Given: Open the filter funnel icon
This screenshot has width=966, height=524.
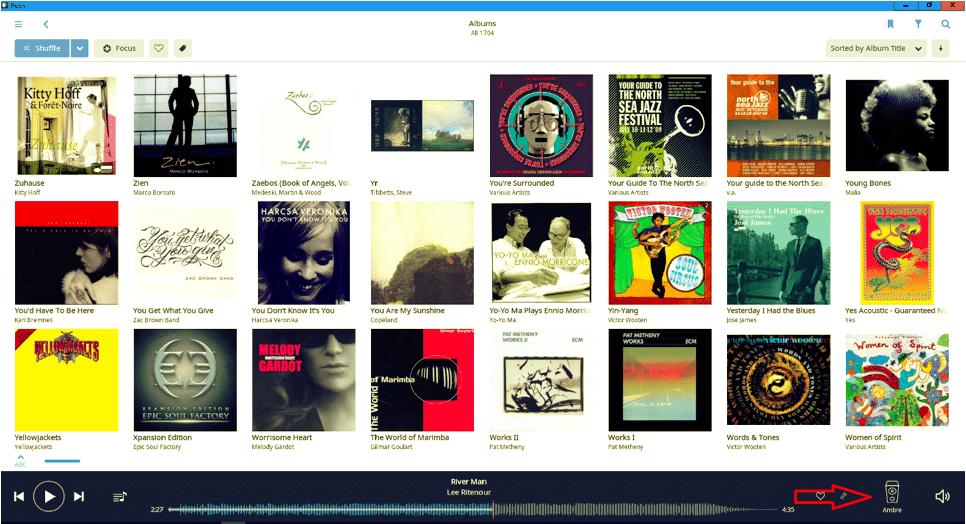Looking at the screenshot, I should click(918, 24).
